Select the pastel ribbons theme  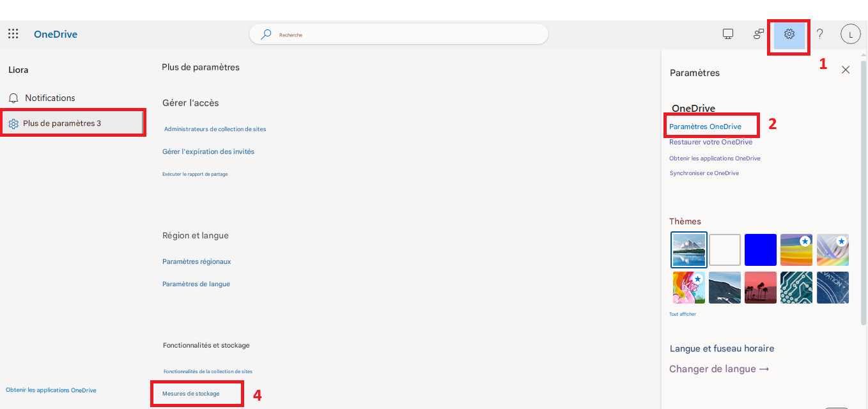coord(833,250)
